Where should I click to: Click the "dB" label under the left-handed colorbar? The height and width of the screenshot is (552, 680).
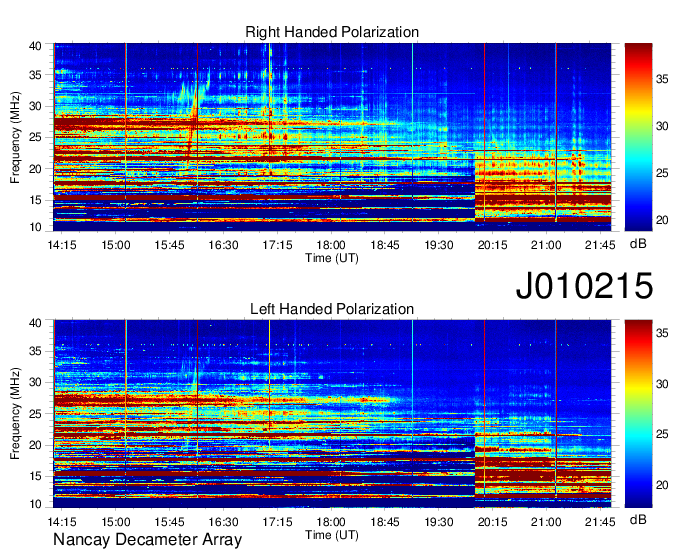(x=638, y=519)
